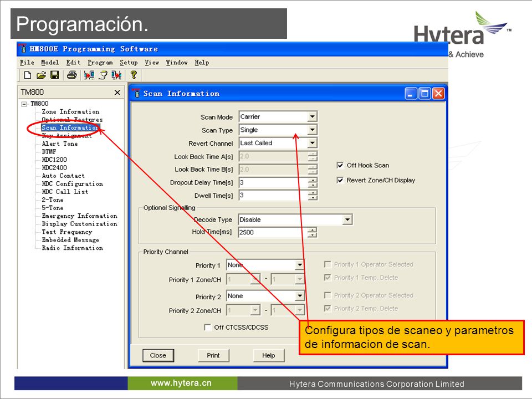Select Emergency Information in the tree
The width and height of the screenshot is (532, 399).
click(x=79, y=216)
